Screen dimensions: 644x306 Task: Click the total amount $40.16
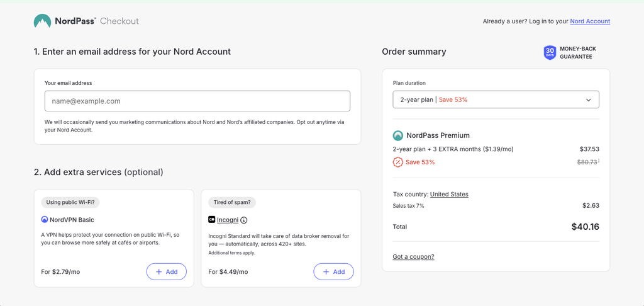point(585,227)
